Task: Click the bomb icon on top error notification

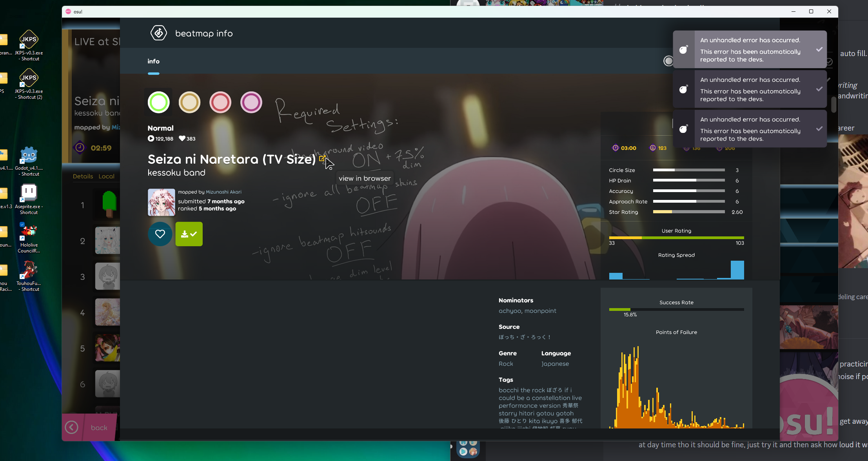Action: point(684,50)
